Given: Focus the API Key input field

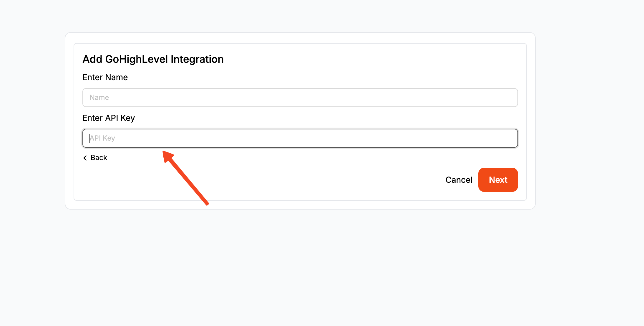Looking at the screenshot, I should tap(300, 138).
